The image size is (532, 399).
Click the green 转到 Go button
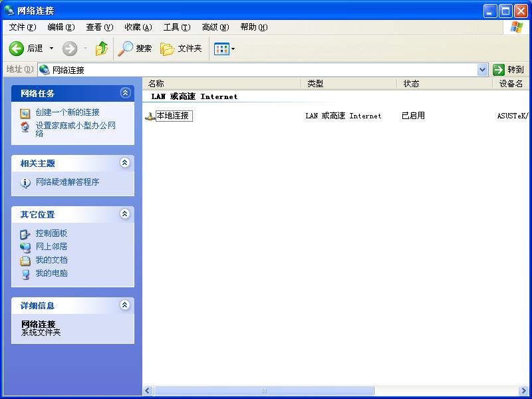click(509, 70)
